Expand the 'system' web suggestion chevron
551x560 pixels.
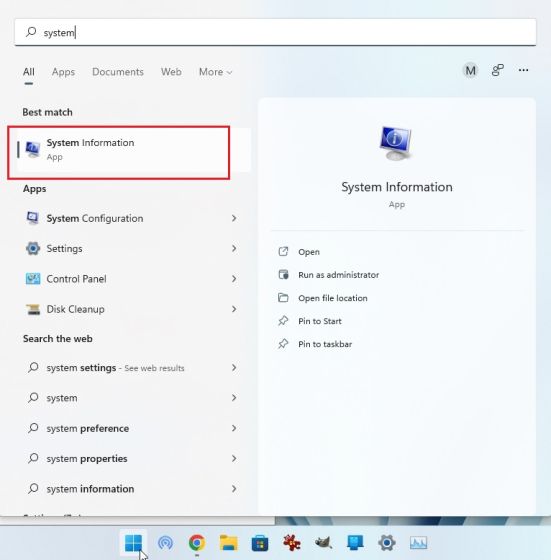[x=234, y=398]
